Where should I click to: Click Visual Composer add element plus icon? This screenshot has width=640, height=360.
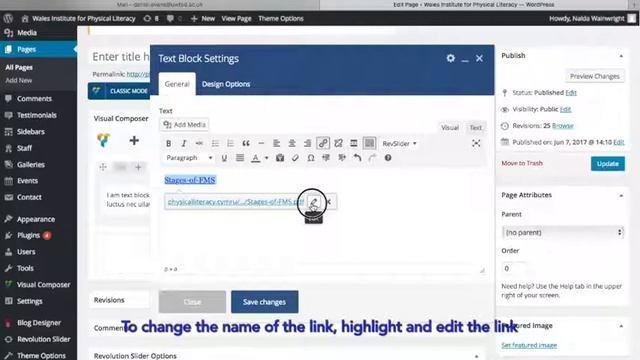[134, 141]
